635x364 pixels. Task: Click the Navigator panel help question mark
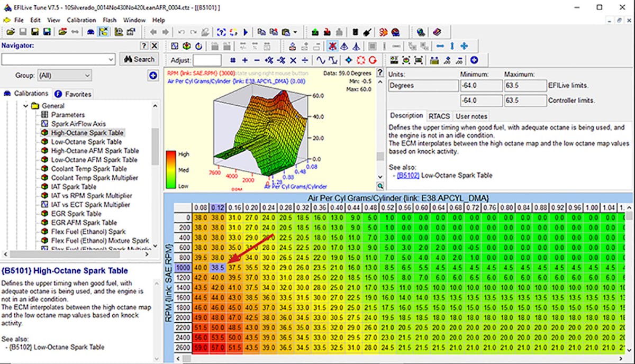coord(143,46)
